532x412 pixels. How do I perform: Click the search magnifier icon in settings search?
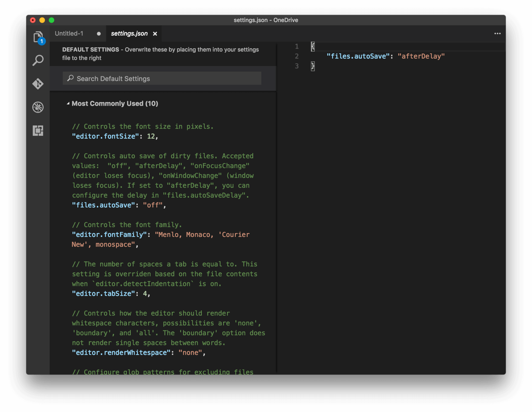click(x=70, y=78)
